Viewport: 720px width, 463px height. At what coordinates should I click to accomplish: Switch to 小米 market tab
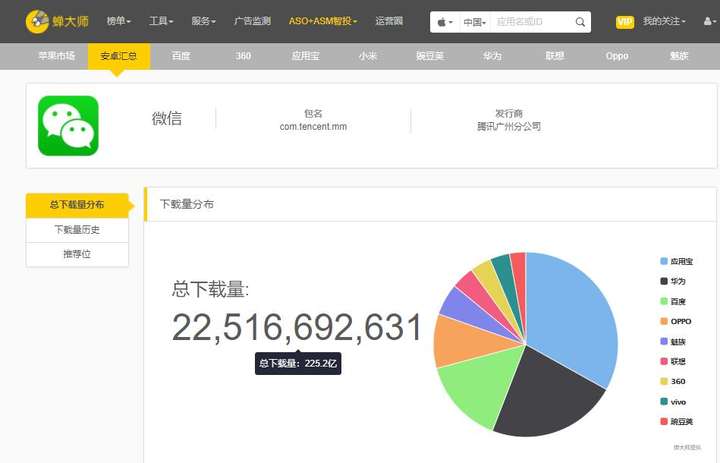click(x=368, y=56)
